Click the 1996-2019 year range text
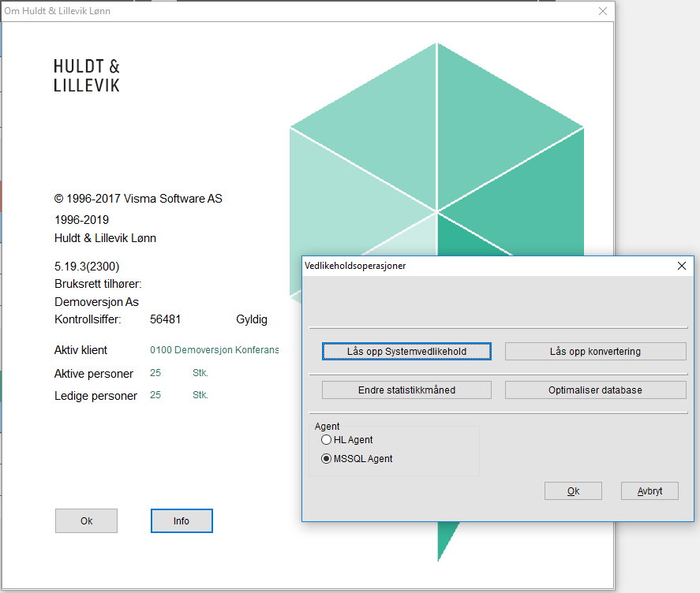Screen dimensions: 700x593 tap(82, 220)
